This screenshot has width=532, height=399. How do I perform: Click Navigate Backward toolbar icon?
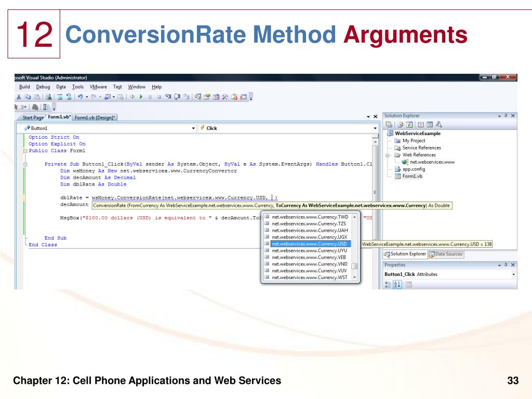[x=108, y=97]
